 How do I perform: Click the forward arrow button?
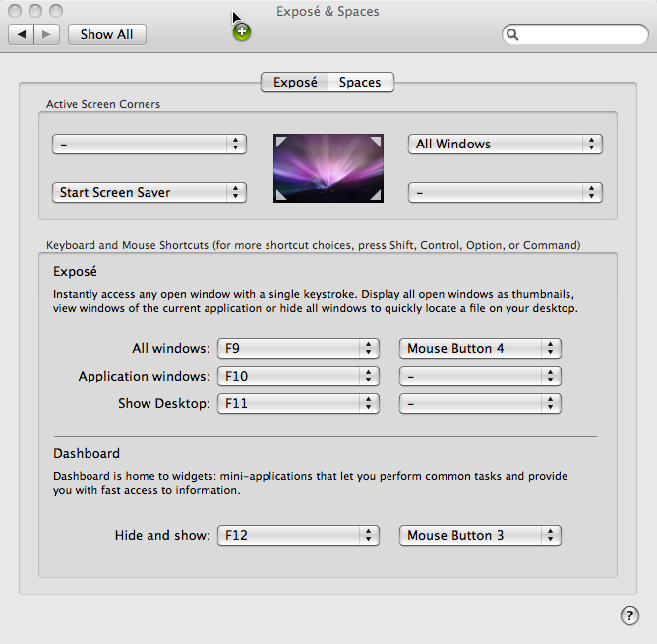tap(46, 34)
